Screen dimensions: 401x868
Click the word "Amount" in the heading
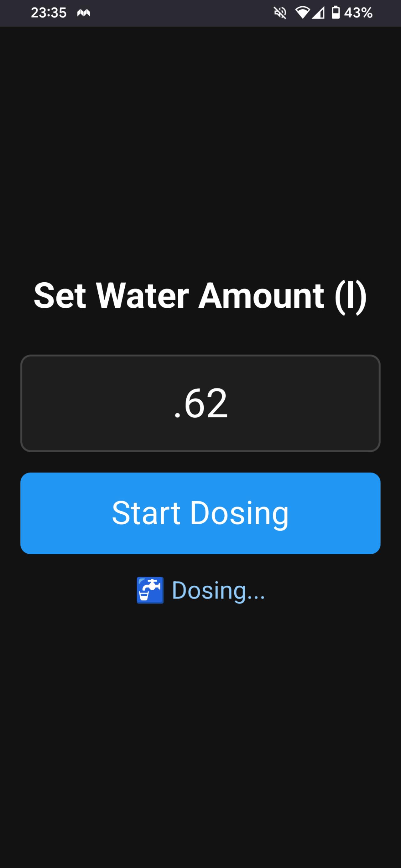[261, 295]
